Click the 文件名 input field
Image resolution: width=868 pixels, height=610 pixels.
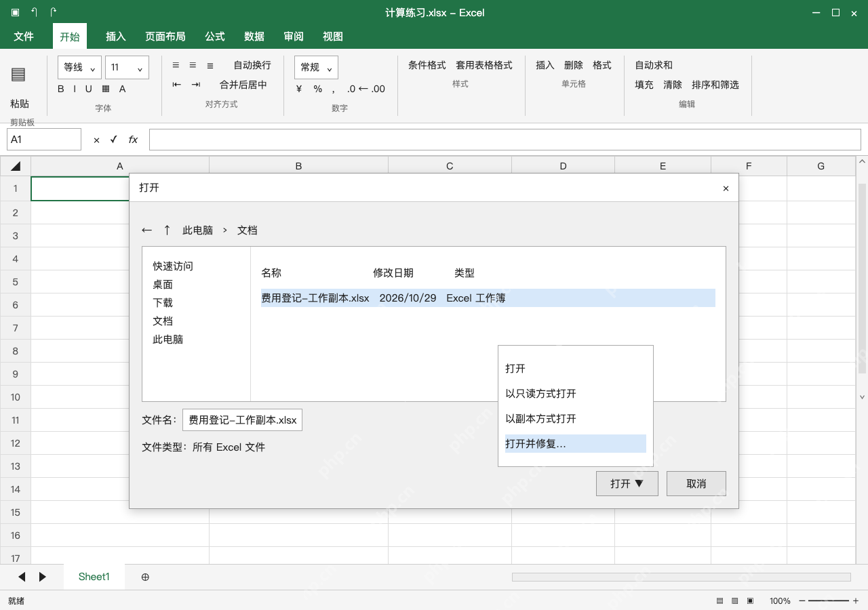point(242,420)
